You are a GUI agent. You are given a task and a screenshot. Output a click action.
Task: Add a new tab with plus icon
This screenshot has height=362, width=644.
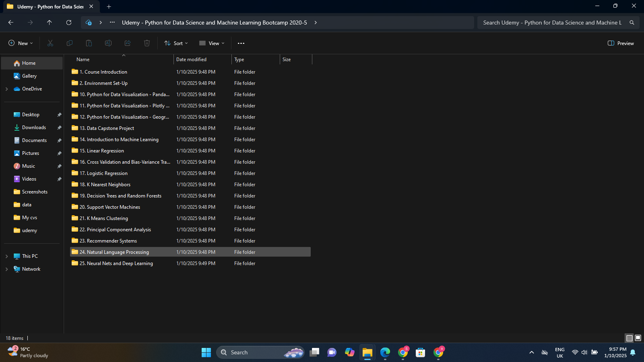point(109,6)
